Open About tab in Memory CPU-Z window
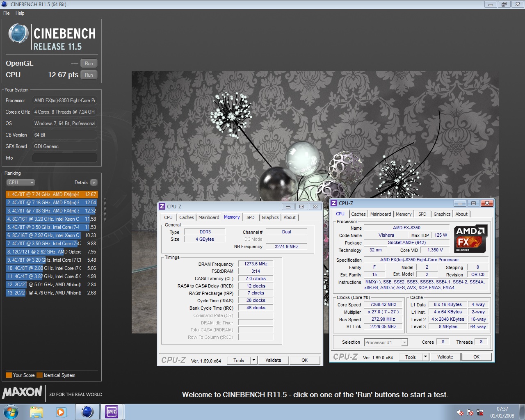The image size is (525, 420). click(290, 217)
